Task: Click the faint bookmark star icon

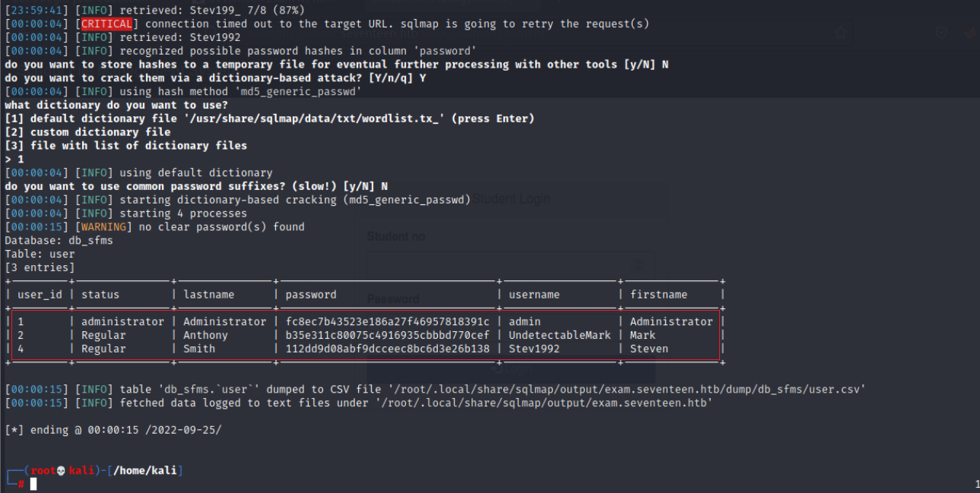Action: click(842, 33)
